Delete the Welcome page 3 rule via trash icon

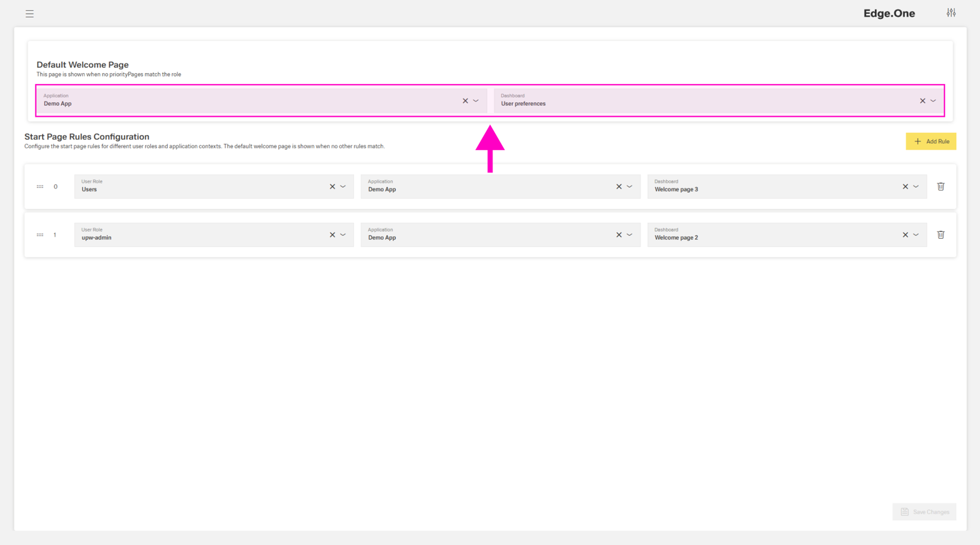[x=941, y=187]
